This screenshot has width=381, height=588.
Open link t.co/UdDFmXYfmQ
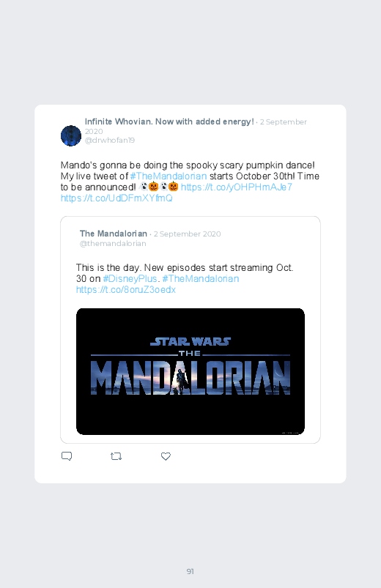pyautogui.click(x=116, y=198)
